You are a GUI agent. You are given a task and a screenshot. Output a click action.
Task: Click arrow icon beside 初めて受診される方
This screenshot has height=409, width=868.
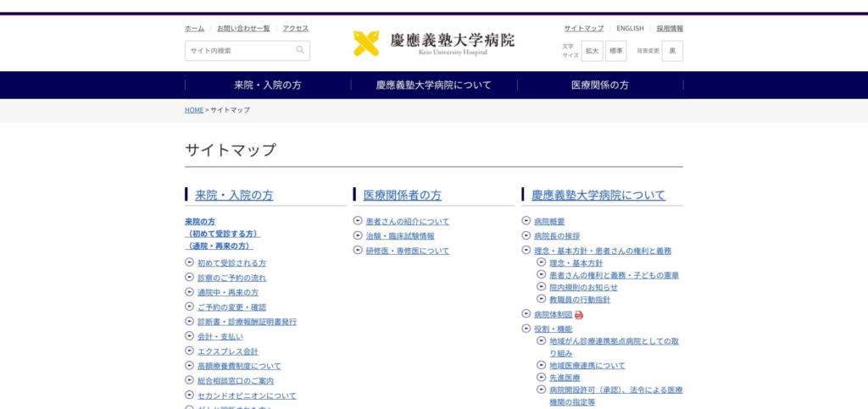pyautogui.click(x=189, y=263)
